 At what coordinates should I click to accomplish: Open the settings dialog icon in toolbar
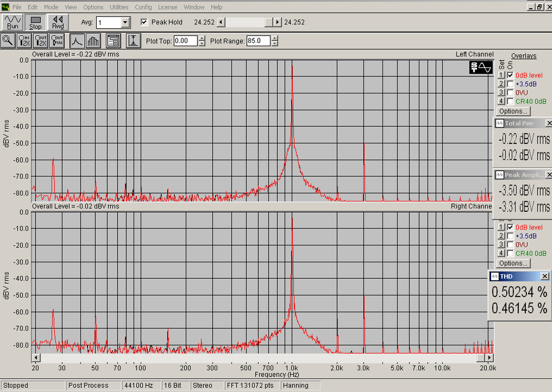113,40
